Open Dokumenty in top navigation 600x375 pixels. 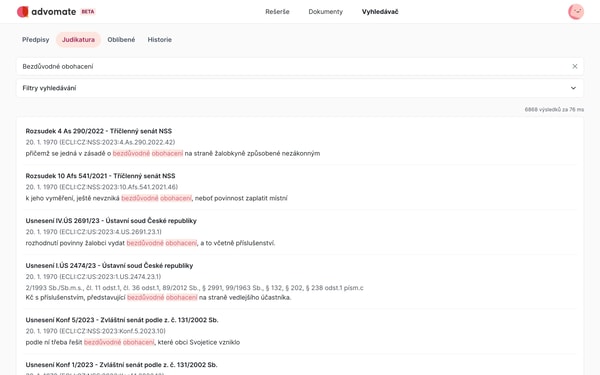[325, 12]
